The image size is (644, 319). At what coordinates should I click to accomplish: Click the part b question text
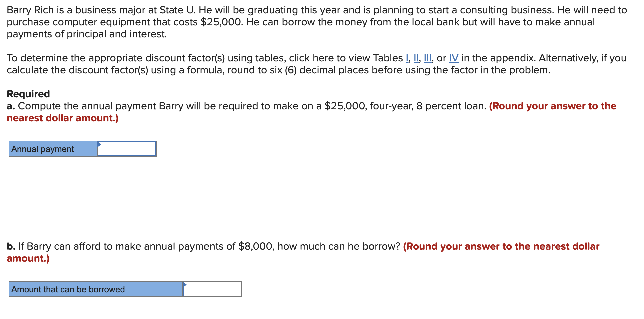coord(200,246)
